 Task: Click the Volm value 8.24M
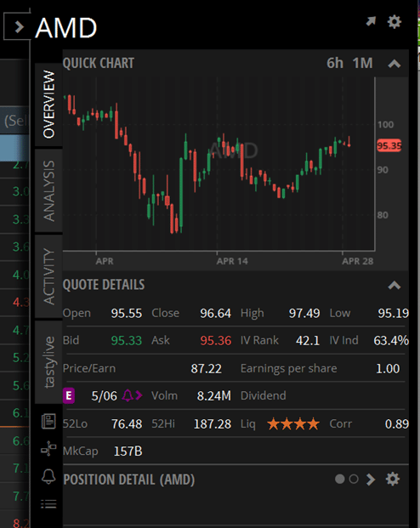coord(214,396)
